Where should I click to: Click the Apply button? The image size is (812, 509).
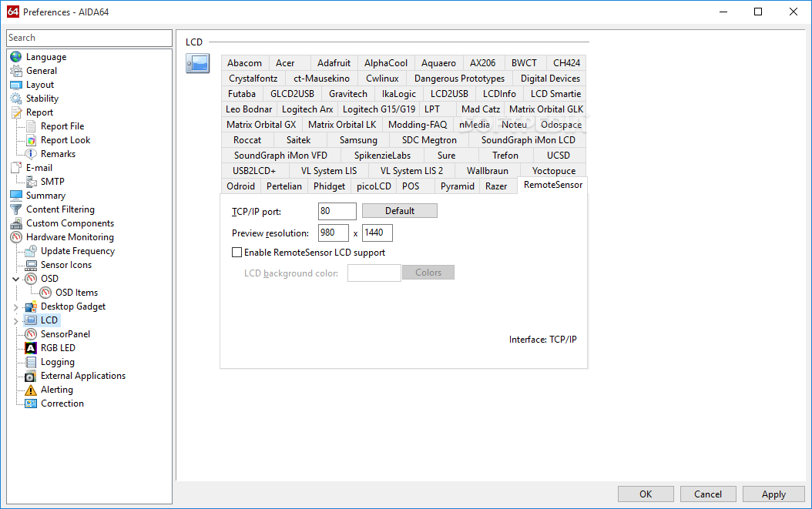pyautogui.click(x=773, y=494)
